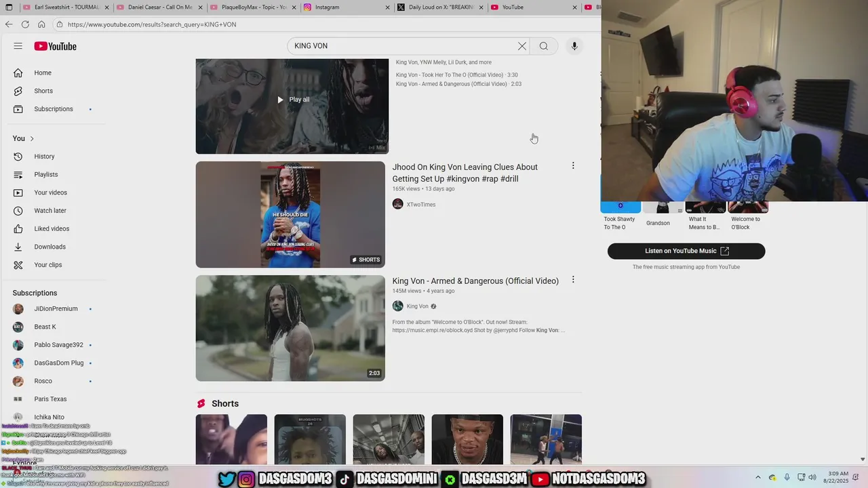This screenshot has height=488, width=868.
Task: Open Subscriptions in the sidebar
Action: pyautogui.click(x=54, y=109)
